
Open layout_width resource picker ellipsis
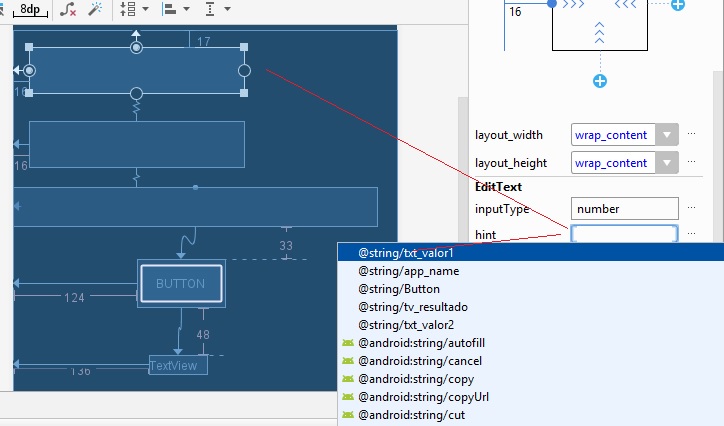coord(691,135)
